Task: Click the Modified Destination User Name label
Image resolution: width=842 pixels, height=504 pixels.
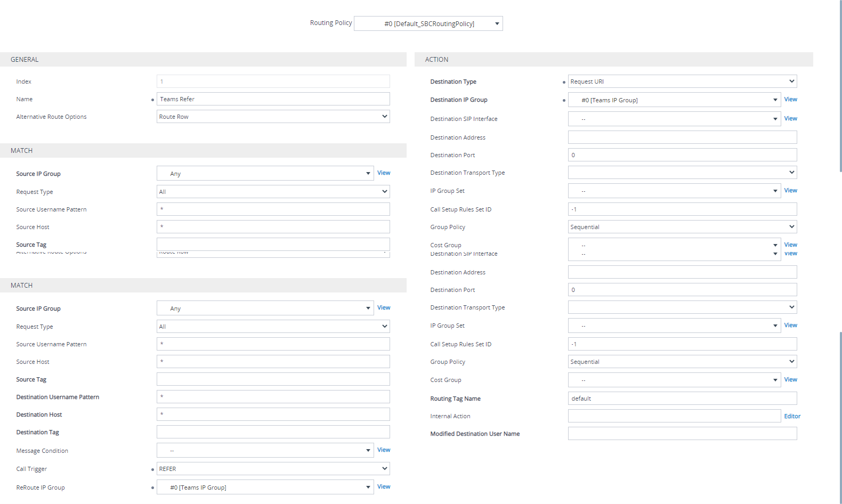Action: coord(475,434)
